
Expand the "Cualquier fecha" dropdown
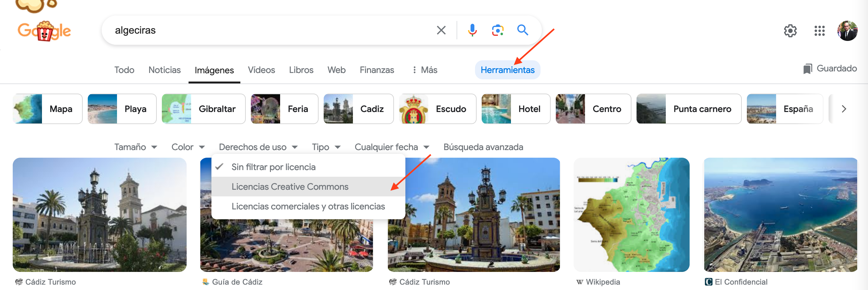coord(391,147)
